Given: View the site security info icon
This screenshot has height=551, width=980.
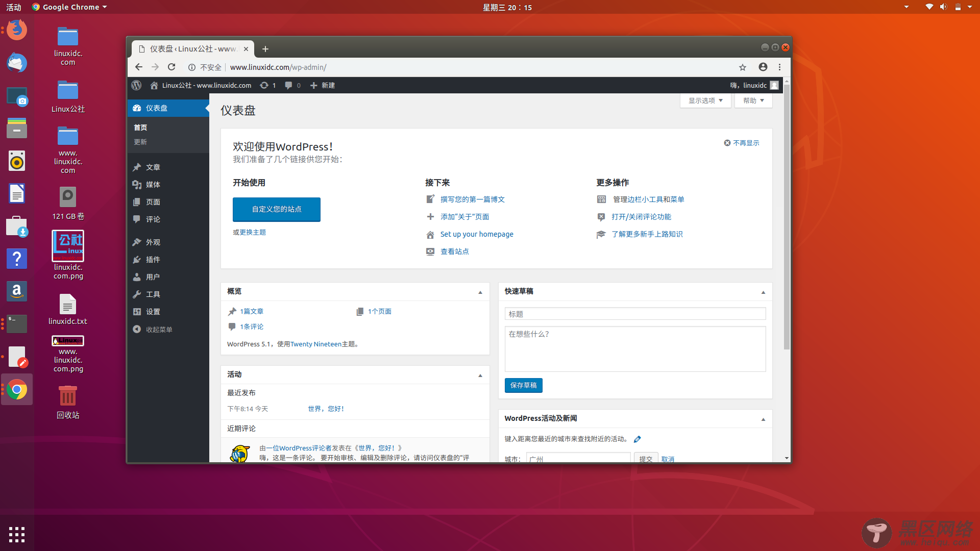Looking at the screenshot, I should pos(192,67).
